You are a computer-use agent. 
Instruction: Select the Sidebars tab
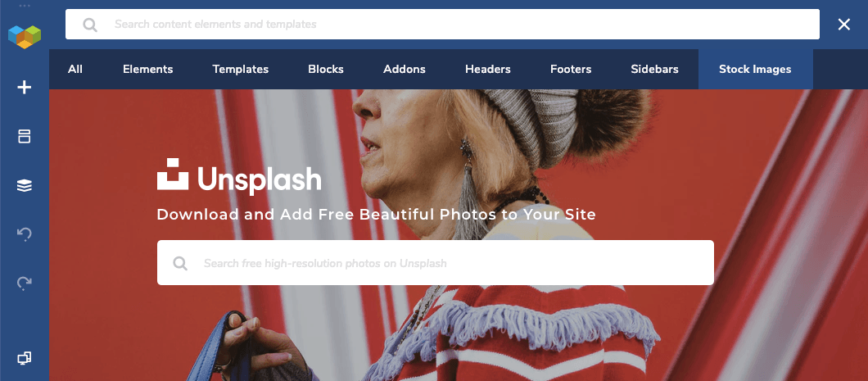654,69
